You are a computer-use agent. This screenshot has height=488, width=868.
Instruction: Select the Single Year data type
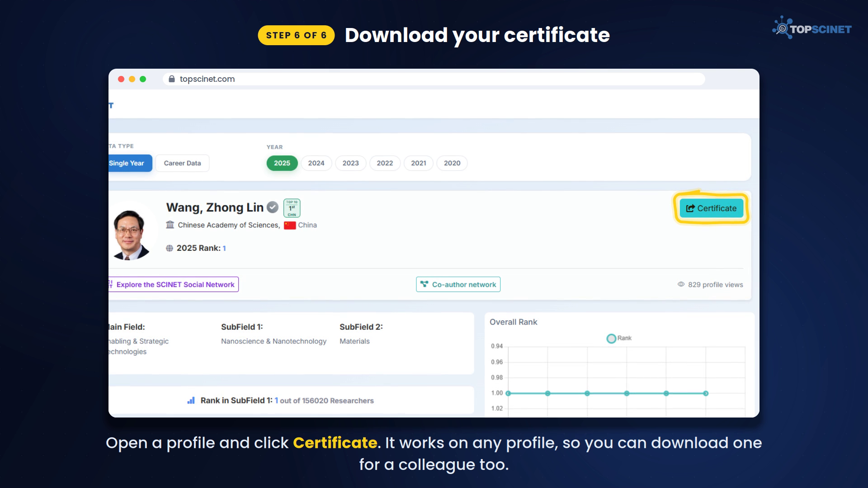(x=130, y=163)
